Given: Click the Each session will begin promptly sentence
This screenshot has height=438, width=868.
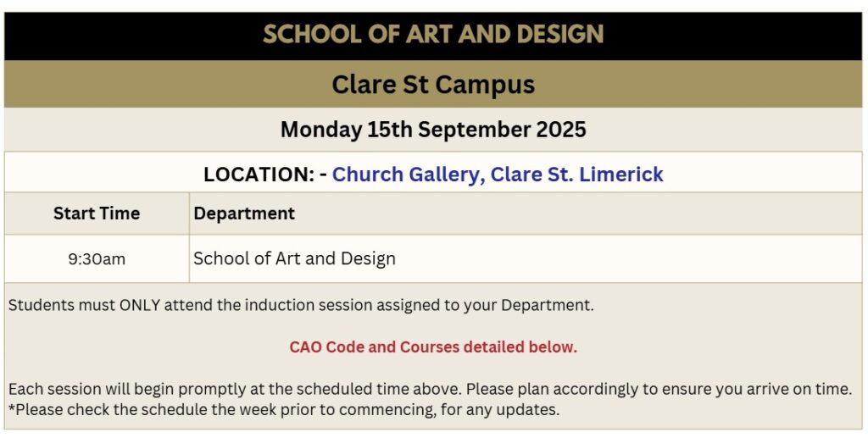Looking at the screenshot, I should click(430, 390).
